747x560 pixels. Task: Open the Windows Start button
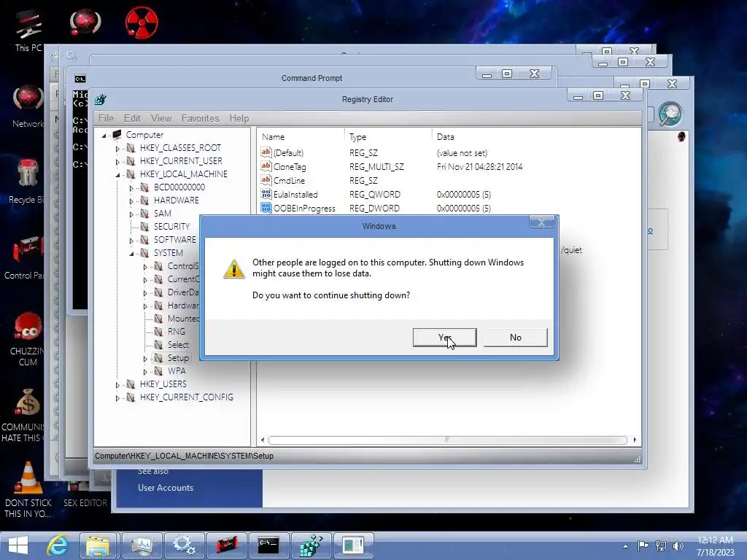click(x=18, y=545)
